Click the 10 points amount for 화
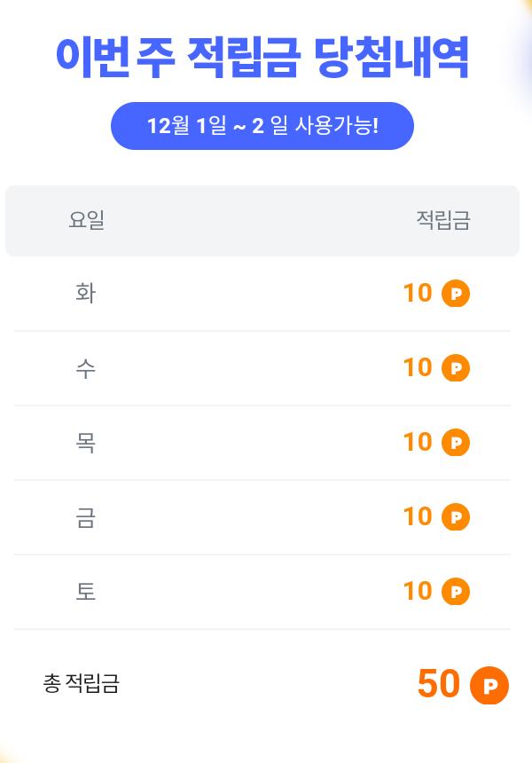532x763 pixels. pyautogui.click(x=418, y=293)
